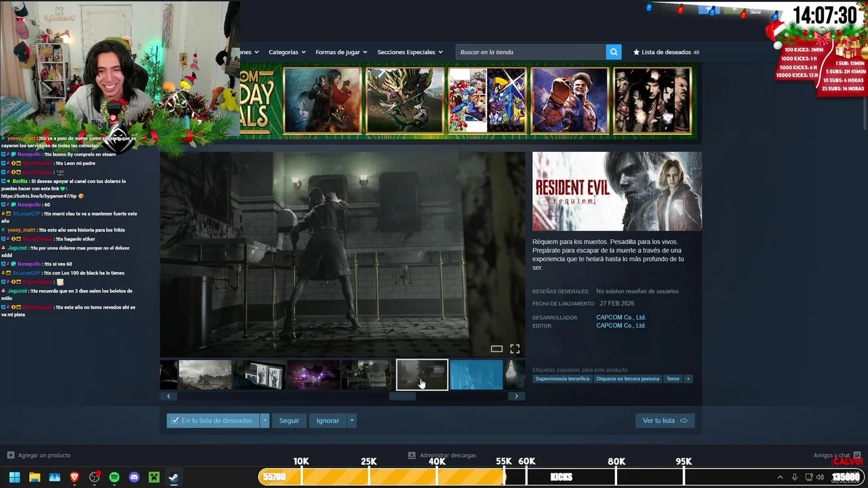Click the right arrow of thumbnail strip
868x488 pixels.
(517, 396)
